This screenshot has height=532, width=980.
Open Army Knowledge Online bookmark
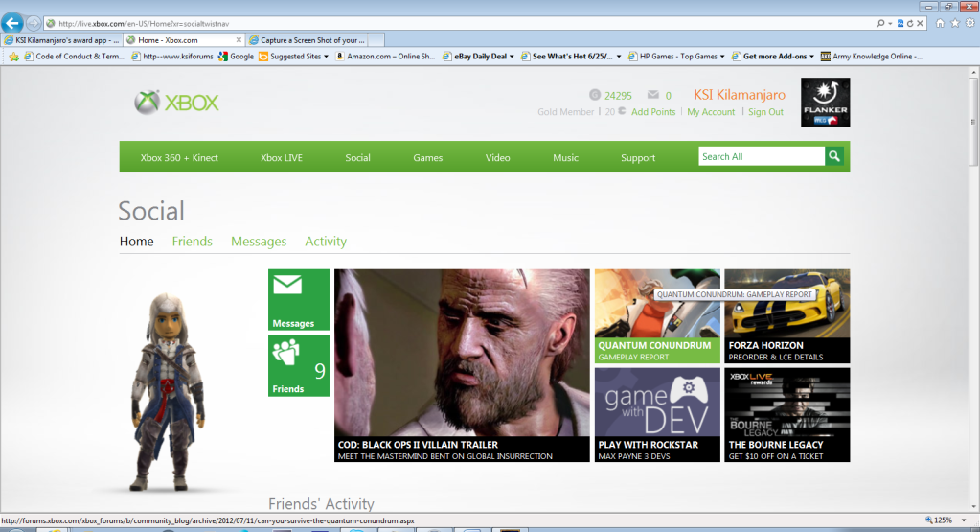click(x=871, y=57)
